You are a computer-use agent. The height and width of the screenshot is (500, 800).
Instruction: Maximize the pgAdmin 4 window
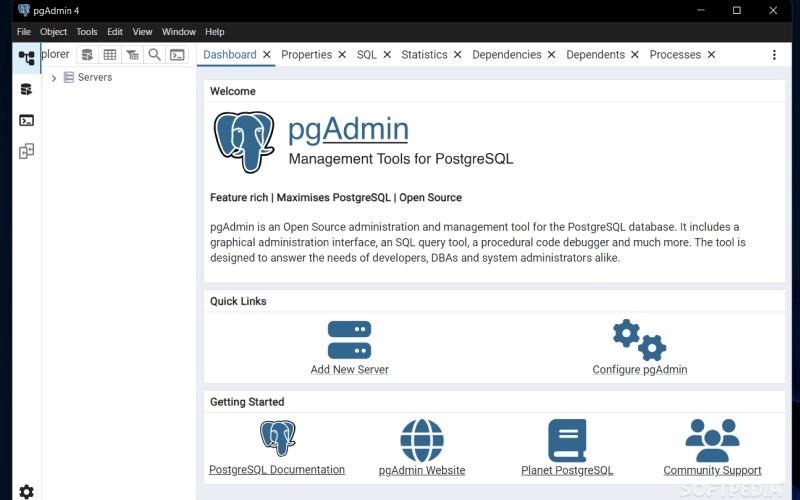click(x=737, y=10)
